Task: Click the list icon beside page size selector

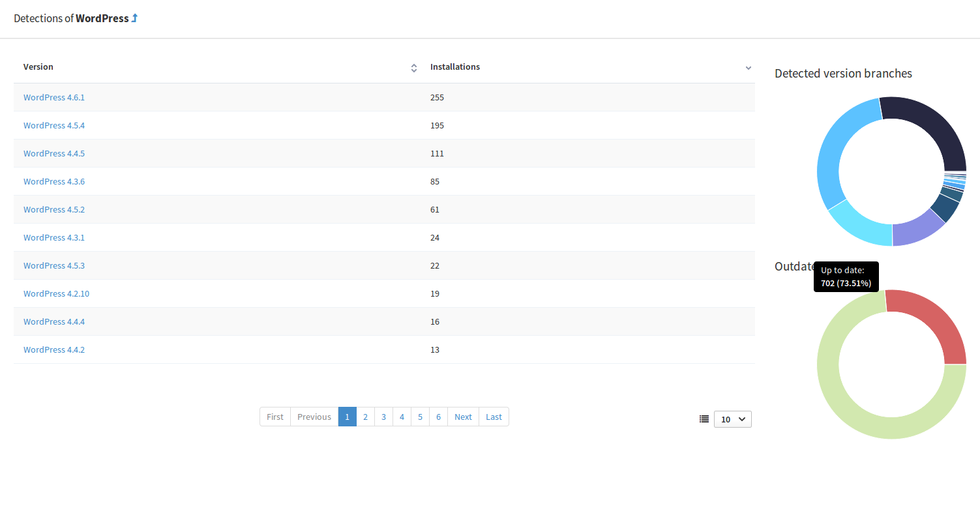Action: coord(704,419)
